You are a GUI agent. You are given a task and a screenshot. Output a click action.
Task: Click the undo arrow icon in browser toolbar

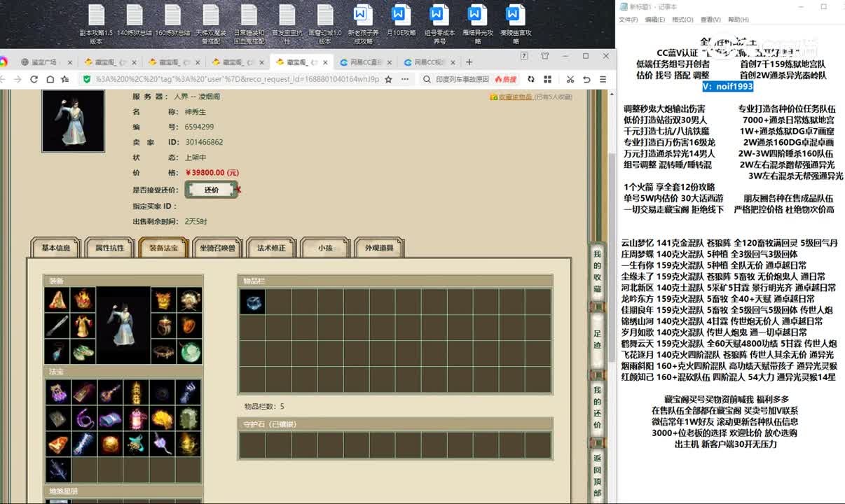[x=586, y=79]
